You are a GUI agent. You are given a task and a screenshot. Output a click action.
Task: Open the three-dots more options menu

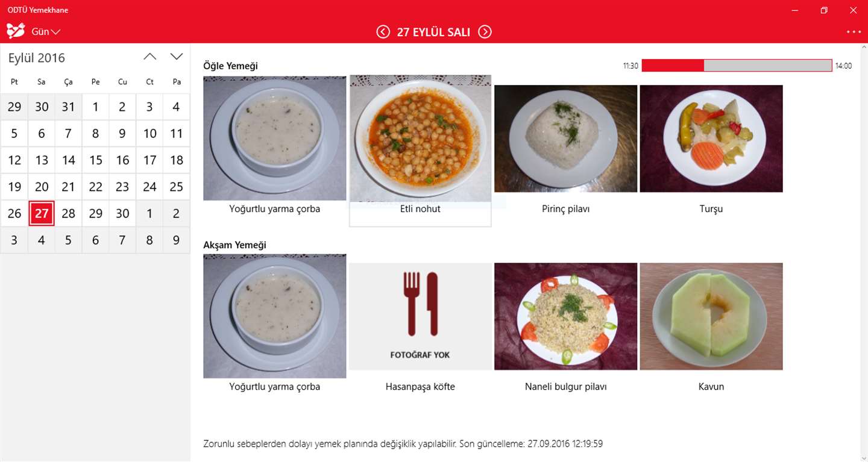[x=854, y=32]
